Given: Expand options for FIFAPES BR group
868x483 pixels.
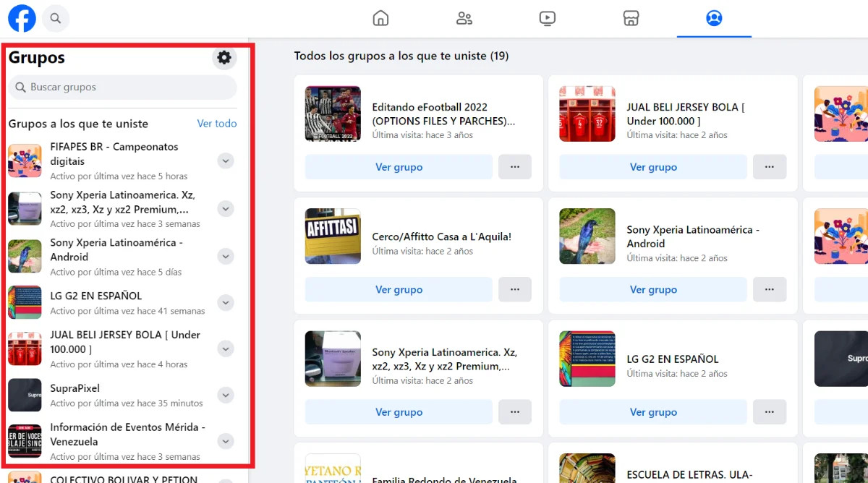Looking at the screenshot, I should 226,161.
